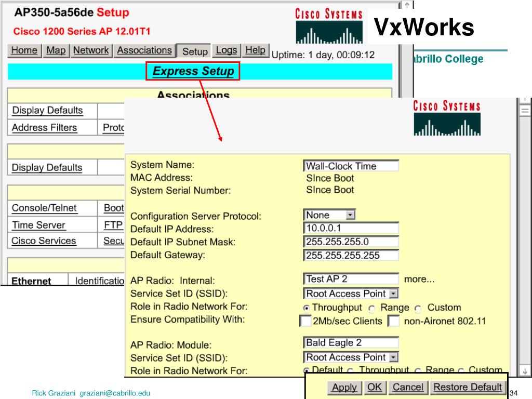Open the Console/Telnet link
The width and height of the screenshot is (532, 399).
pos(44,208)
